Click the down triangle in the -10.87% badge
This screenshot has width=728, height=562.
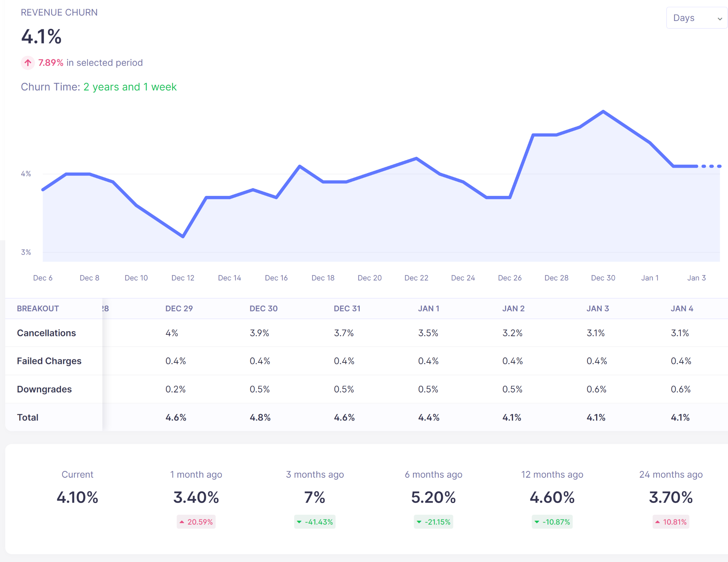coord(537,522)
